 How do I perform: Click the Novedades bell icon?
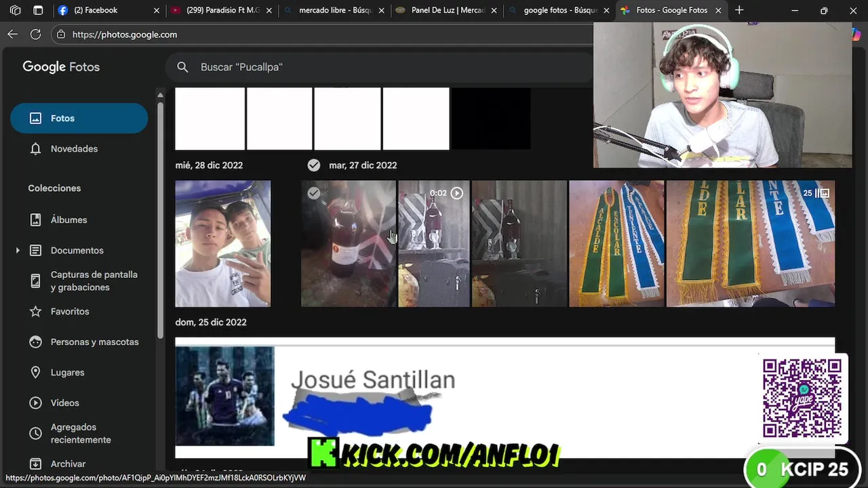pos(36,149)
